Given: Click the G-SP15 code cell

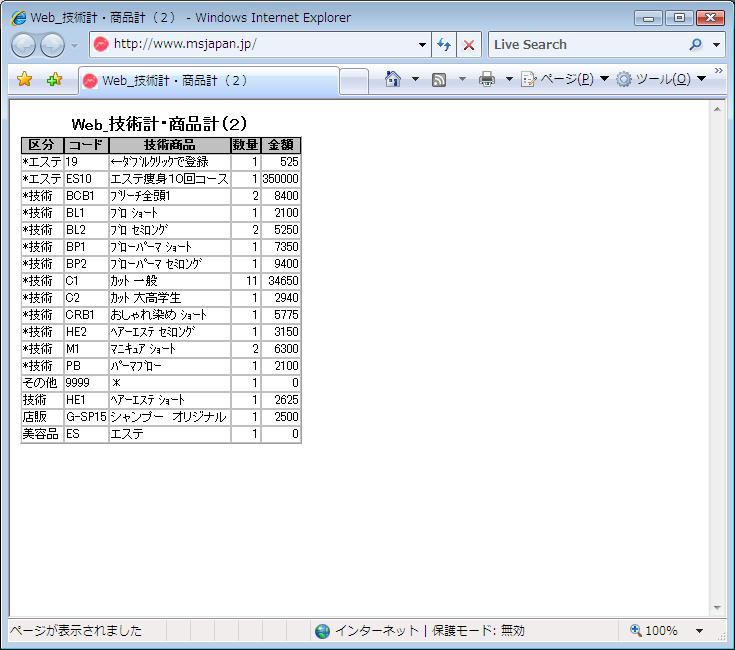Looking at the screenshot, I should [86, 417].
